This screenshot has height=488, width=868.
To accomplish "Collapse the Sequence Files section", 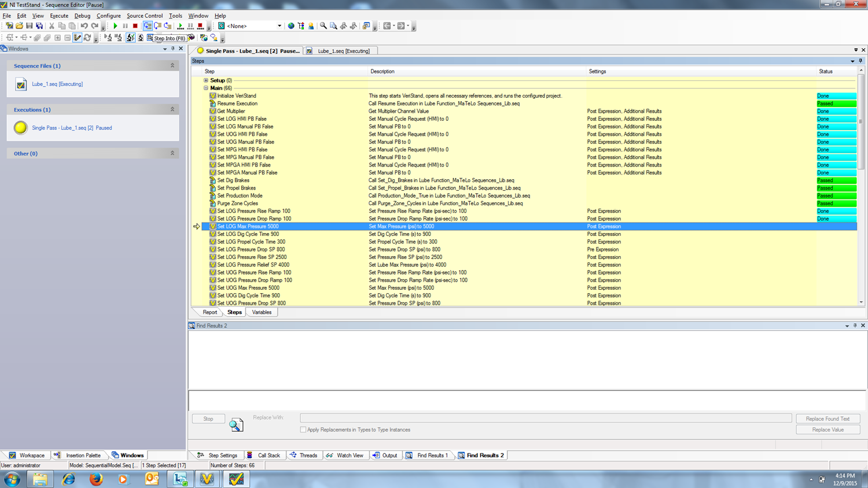I will click(172, 65).
